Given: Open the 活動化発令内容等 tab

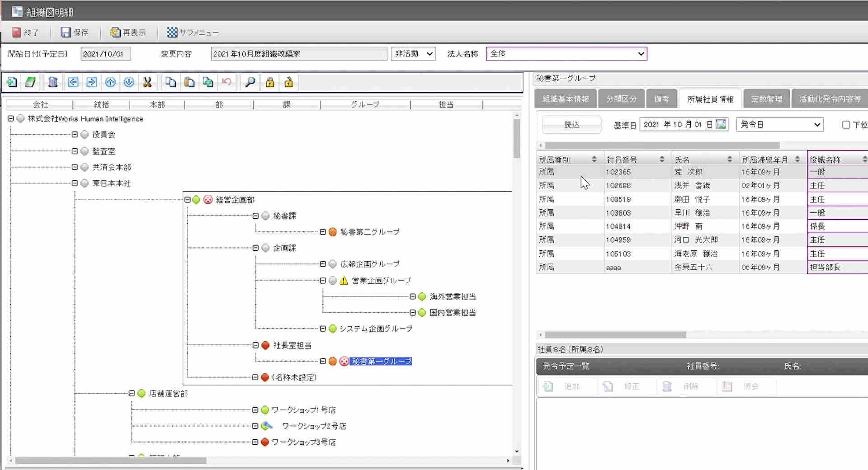Looking at the screenshot, I should click(x=830, y=99).
